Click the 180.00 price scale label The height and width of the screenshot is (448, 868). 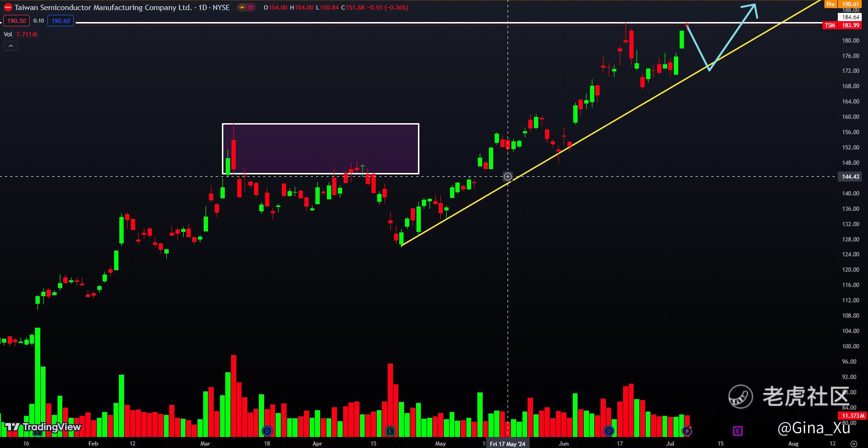coord(851,41)
